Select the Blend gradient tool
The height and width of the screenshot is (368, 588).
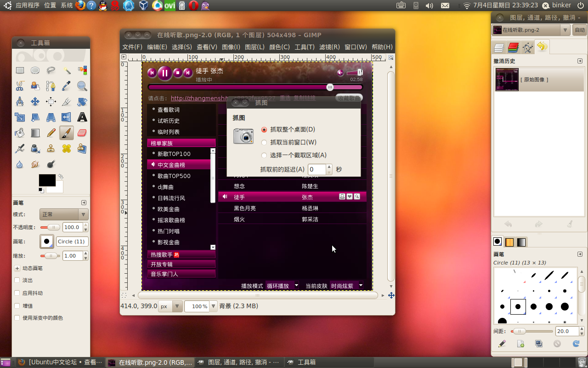point(35,133)
